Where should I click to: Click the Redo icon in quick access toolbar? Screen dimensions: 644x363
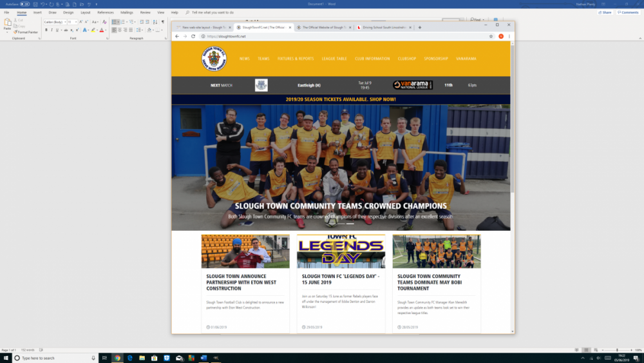tap(52, 4)
